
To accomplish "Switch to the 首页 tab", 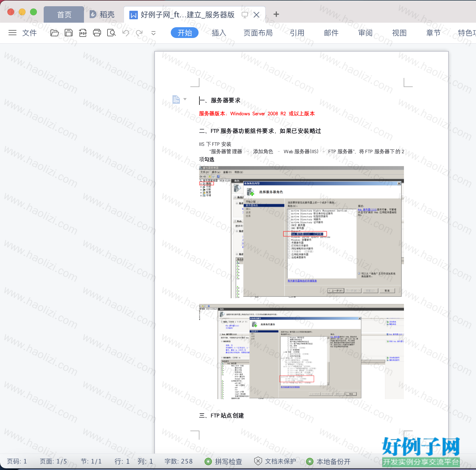I will pos(64,15).
